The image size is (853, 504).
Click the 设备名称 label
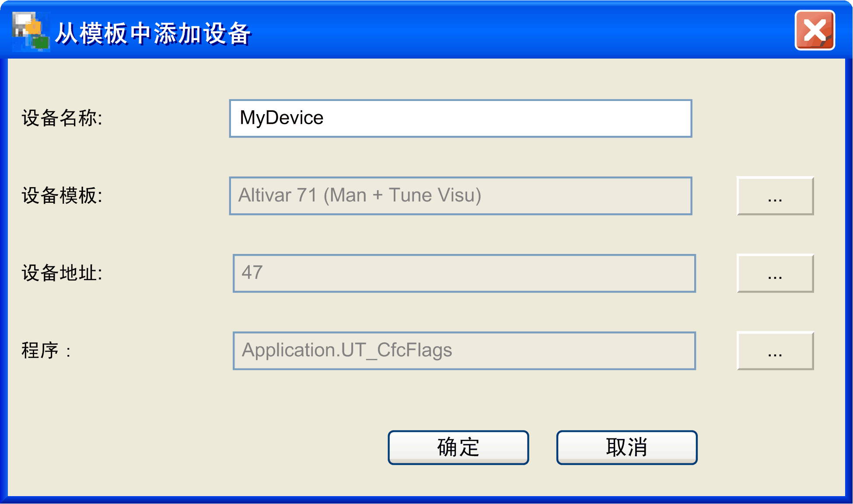coord(62,118)
